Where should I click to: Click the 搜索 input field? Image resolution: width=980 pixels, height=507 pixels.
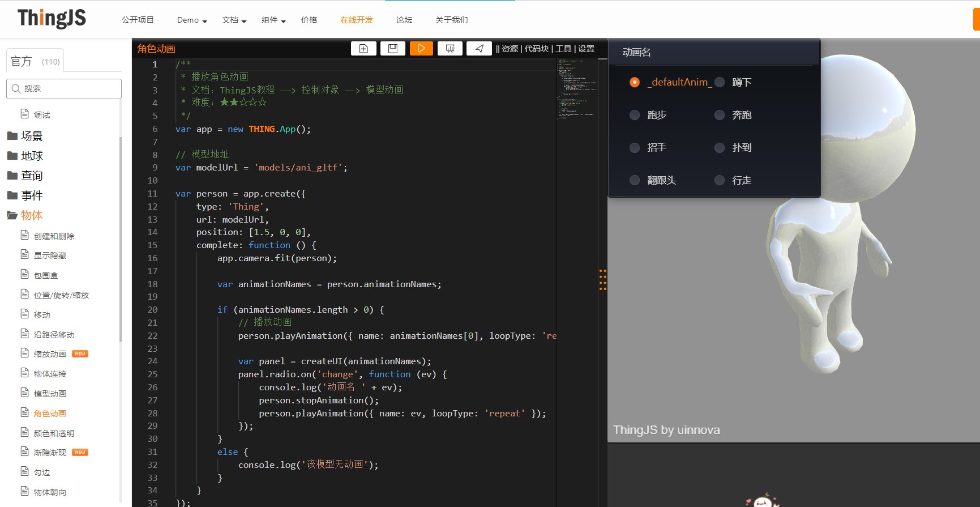coord(64,88)
